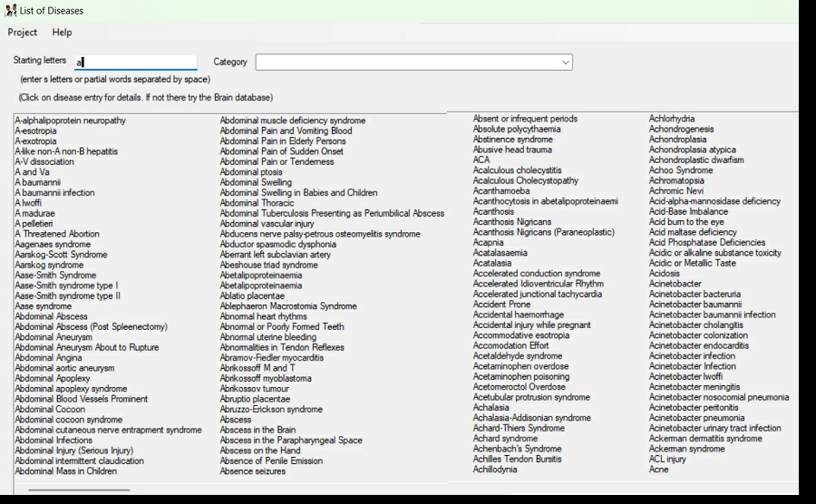Select Abdominal muscle deficiency syndrome
Viewport: 816px width, 504px height.
[293, 121]
